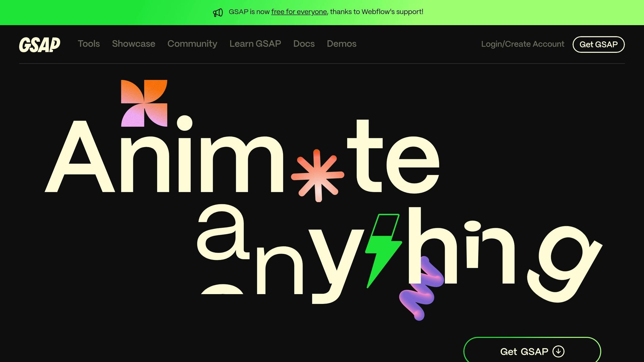This screenshot has width=644, height=362.
Task: Click the GSAP logo in header
Action: pos(40,44)
